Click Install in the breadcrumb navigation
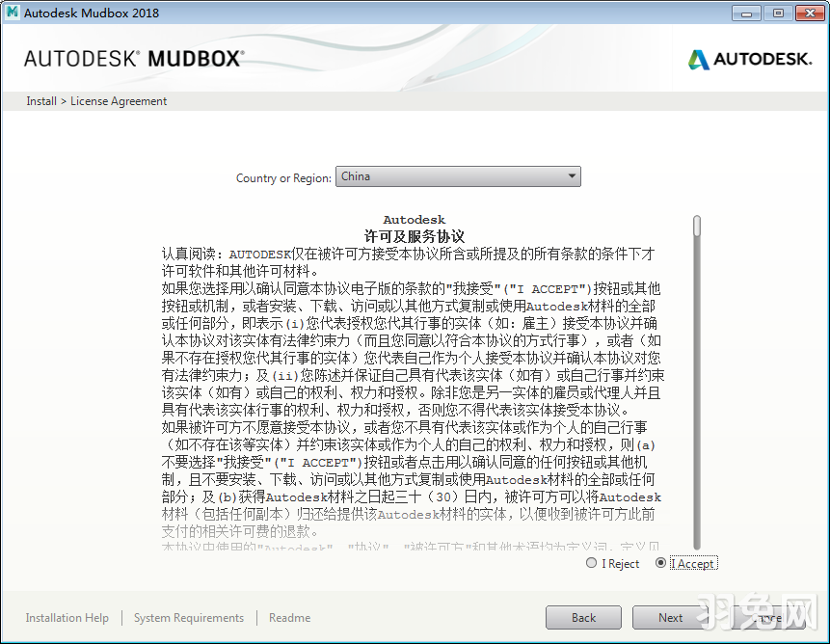The height and width of the screenshot is (644, 830). tap(40, 100)
